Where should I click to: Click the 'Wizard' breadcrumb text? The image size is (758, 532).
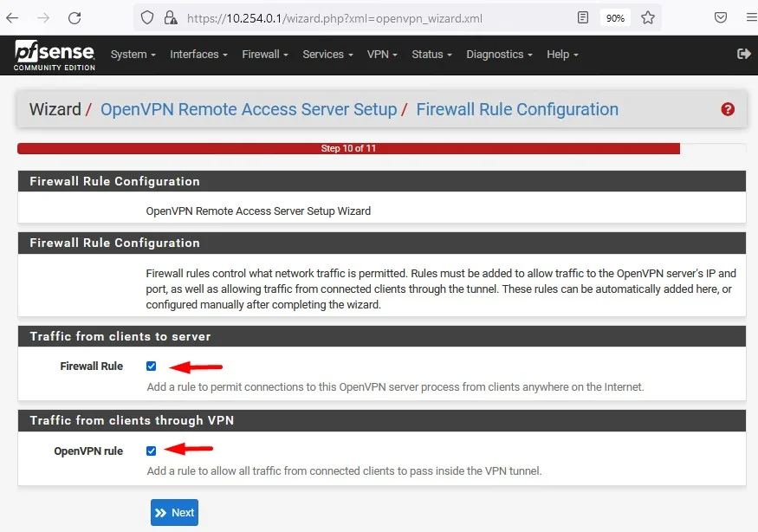(55, 109)
